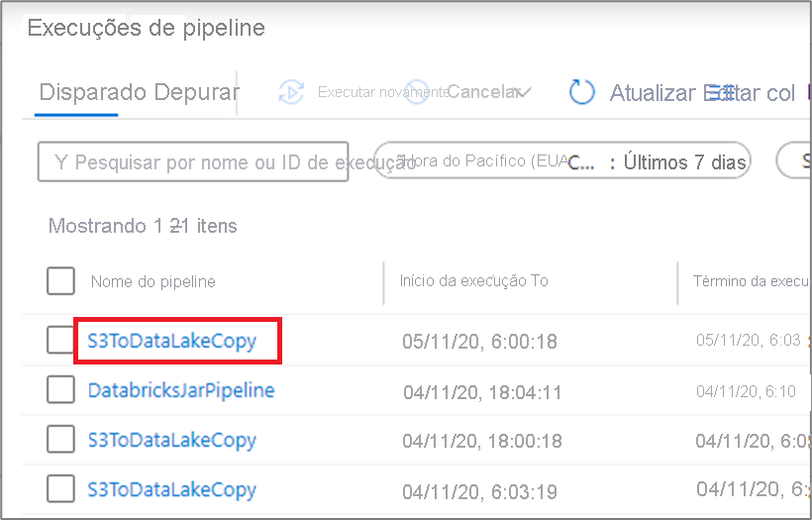Switch to the Depurar tab

coord(197,92)
